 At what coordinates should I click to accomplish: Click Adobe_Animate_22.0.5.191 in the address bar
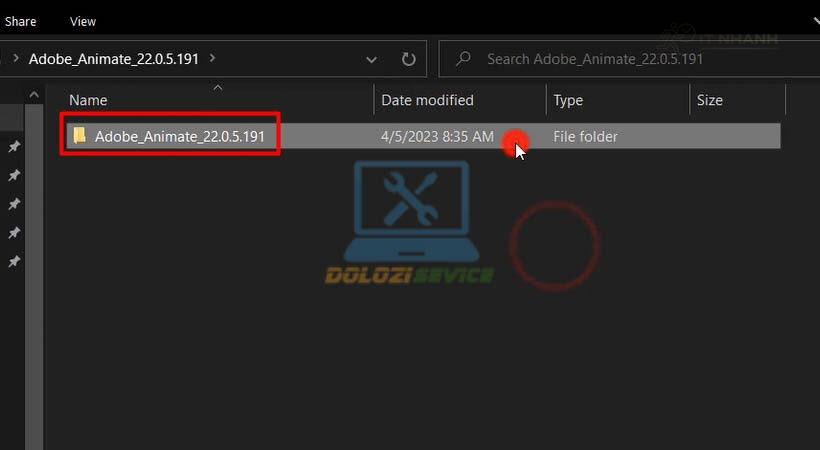[113, 59]
